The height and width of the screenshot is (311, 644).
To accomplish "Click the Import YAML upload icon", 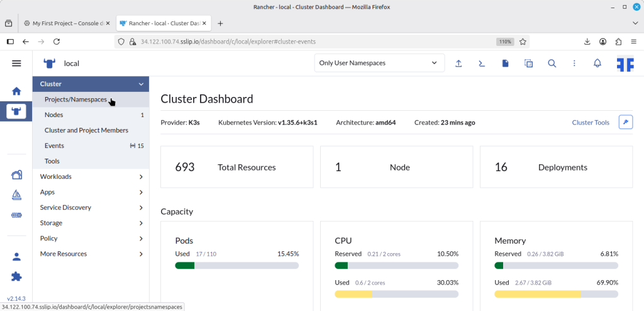I will 458,64.
